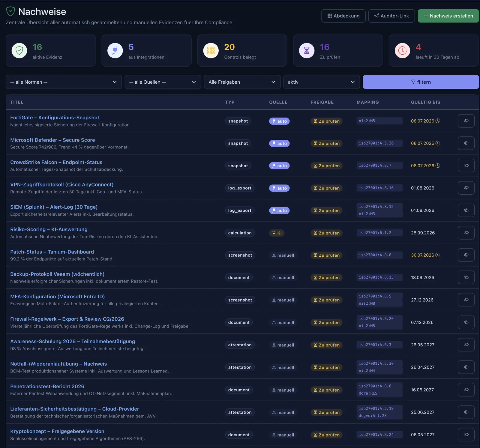The width and height of the screenshot is (480, 448).
Task: Open the eye icon on the Kryptokonzept row
Action: click(466, 435)
